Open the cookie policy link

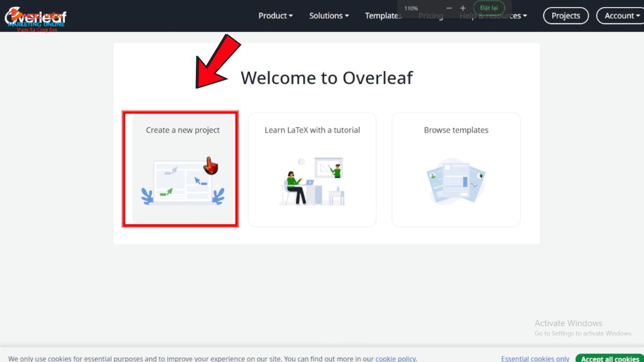[x=396, y=358]
